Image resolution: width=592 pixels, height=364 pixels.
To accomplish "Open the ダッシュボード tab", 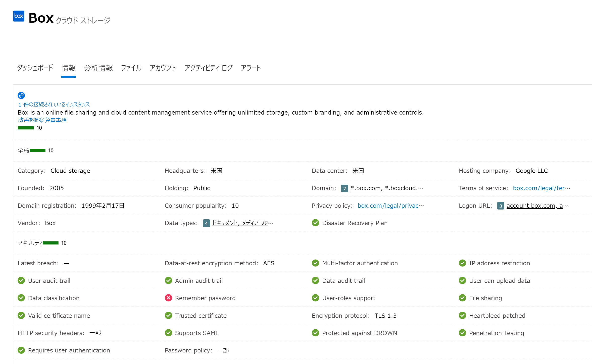I will (x=35, y=68).
